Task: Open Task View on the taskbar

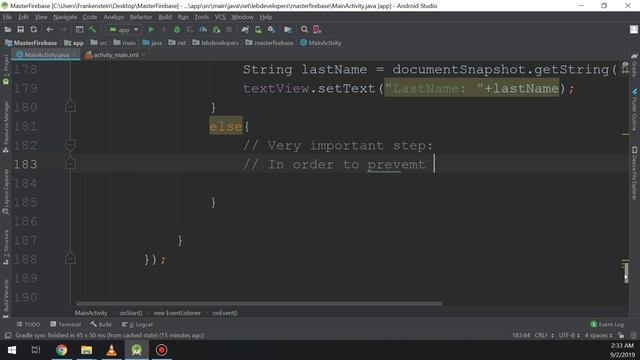Action: [x=36, y=350]
